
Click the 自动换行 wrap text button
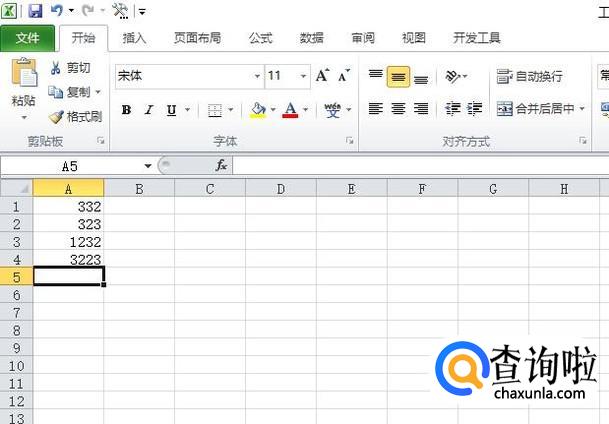[x=530, y=76]
